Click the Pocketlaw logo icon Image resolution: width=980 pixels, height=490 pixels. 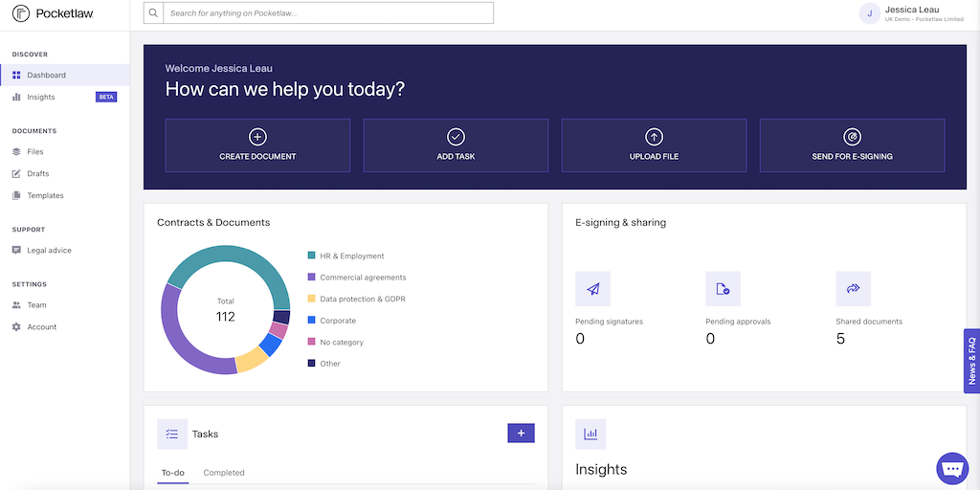tap(20, 14)
